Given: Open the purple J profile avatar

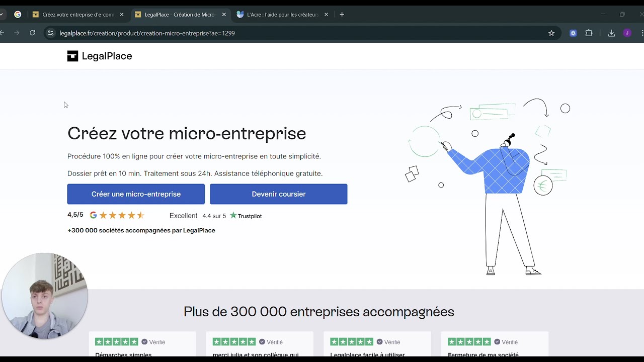Looking at the screenshot, I should click(x=627, y=33).
